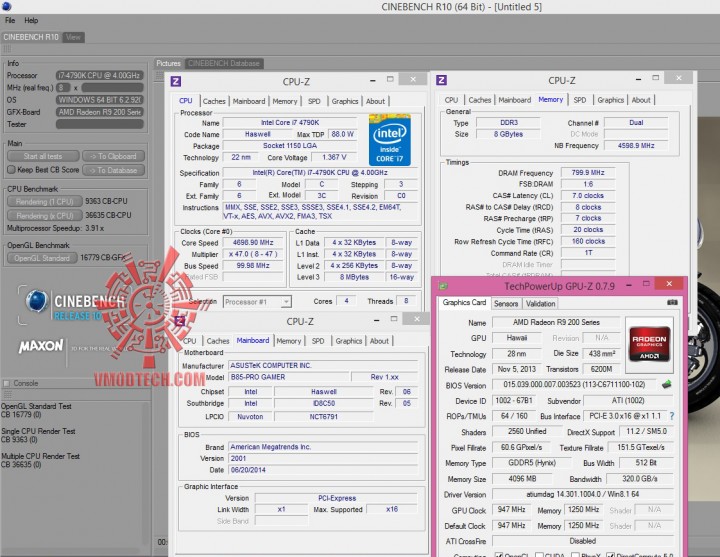The image size is (720, 557).
Task: Click the Z logo of the CPU-Z Memory window
Action: click(441, 80)
